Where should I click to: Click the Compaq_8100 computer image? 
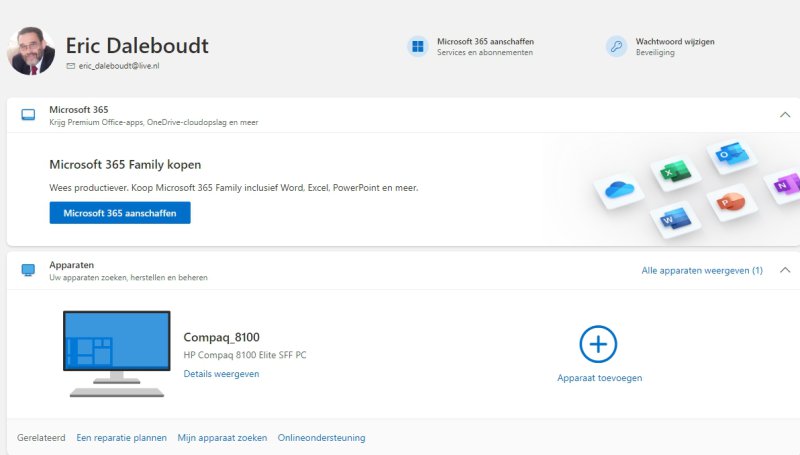click(x=116, y=352)
